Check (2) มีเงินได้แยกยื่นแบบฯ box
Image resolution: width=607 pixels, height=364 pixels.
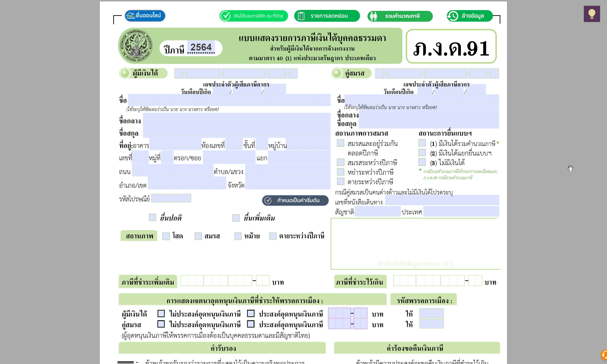422,152
